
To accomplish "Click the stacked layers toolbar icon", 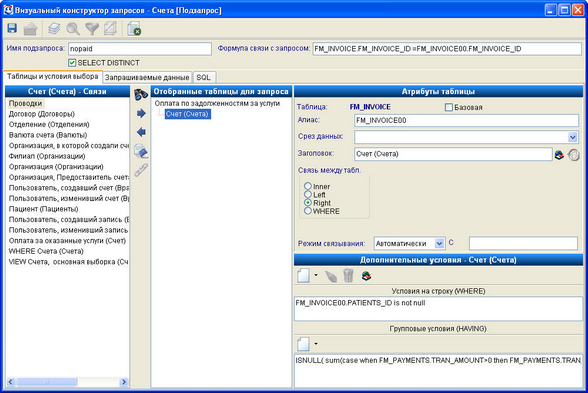I will [x=54, y=28].
